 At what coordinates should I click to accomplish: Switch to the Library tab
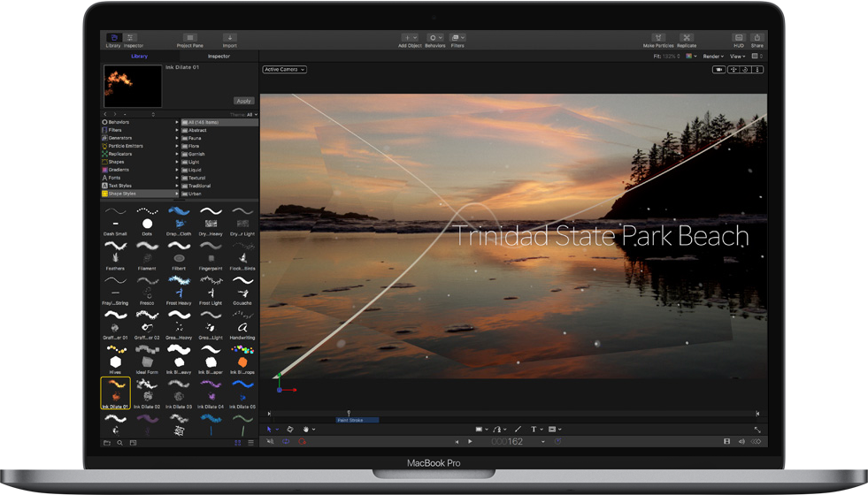click(139, 57)
